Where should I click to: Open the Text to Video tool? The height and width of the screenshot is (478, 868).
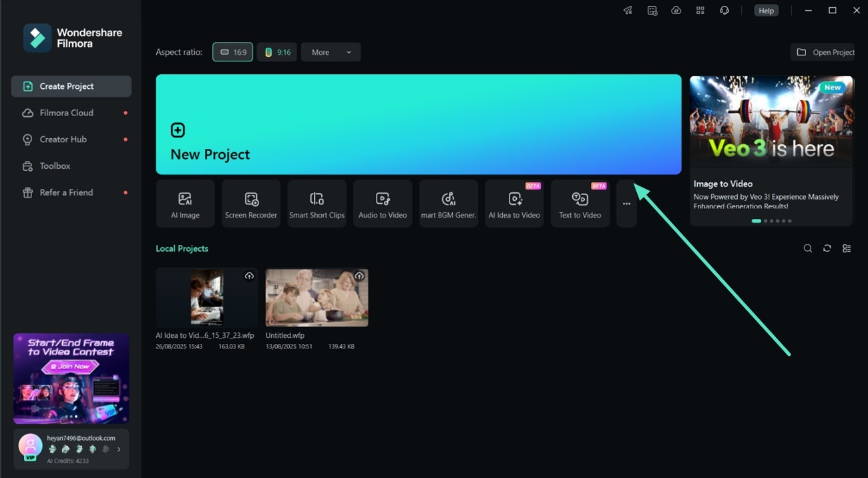(580, 204)
